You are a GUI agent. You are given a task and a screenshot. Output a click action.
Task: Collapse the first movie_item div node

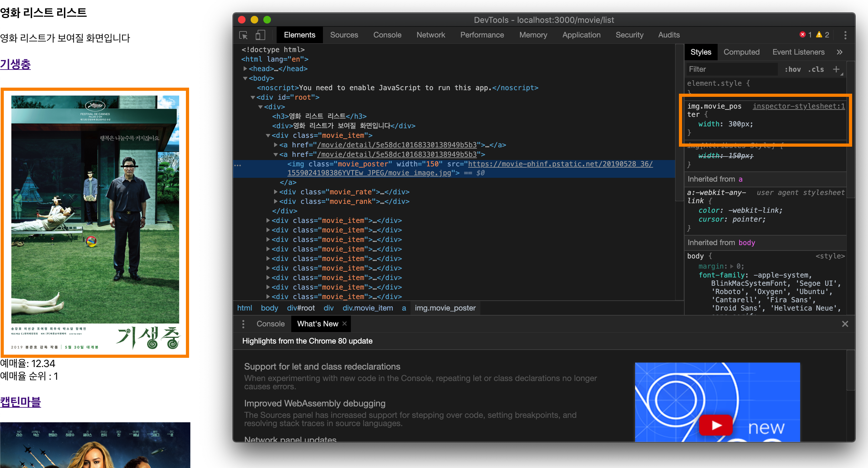tap(268, 136)
